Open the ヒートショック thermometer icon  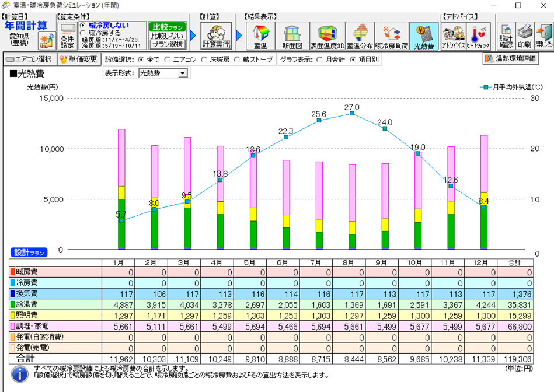(x=478, y=36)
